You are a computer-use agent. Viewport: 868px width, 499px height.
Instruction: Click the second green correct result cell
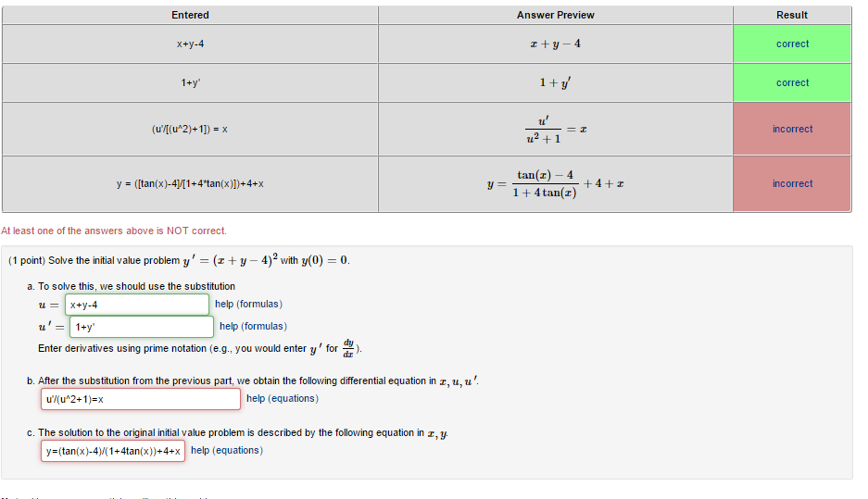pyautogui.click(x=792, y=82)
